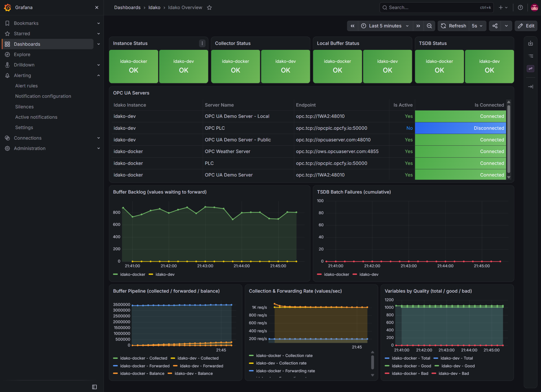
Task: Click the OPC UA table scroll down arrow
Action: pyautogui.click(x=509, y=177)
